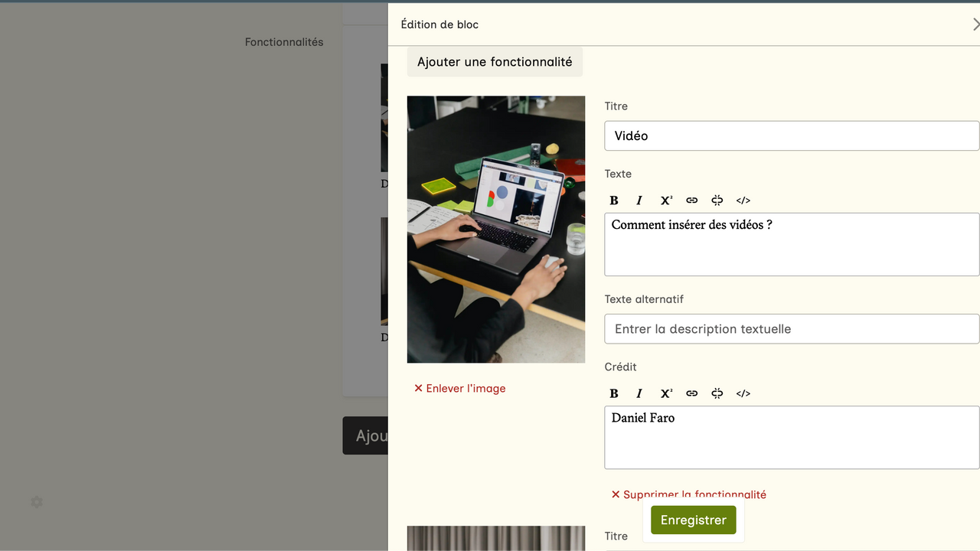Apply italic in the Crédit editor toolbar

(x=639, y=393)
